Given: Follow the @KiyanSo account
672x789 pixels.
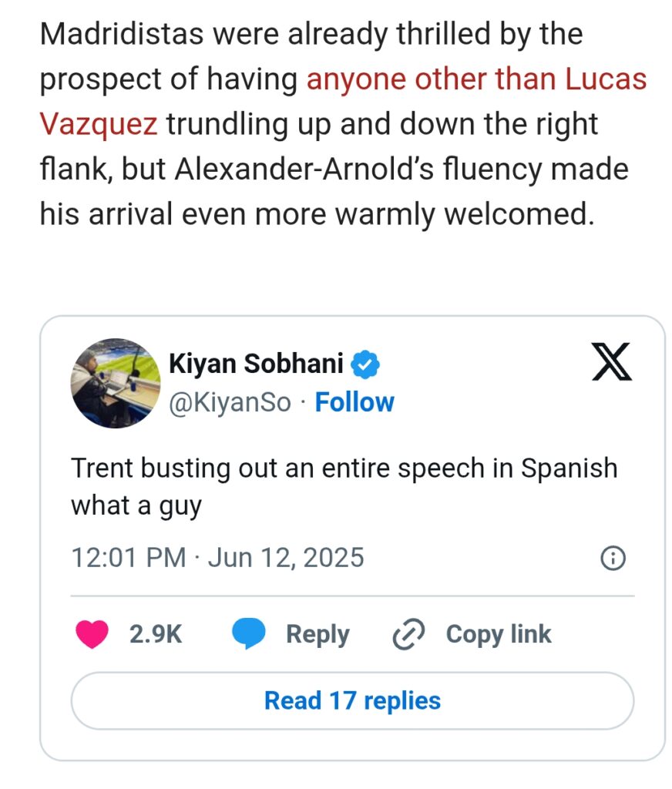Looking at the screenshot, I should tap(354, 402).
